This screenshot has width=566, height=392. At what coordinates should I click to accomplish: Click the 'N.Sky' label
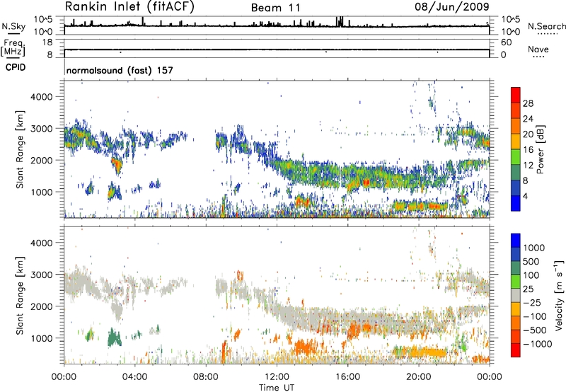[13, 26]
